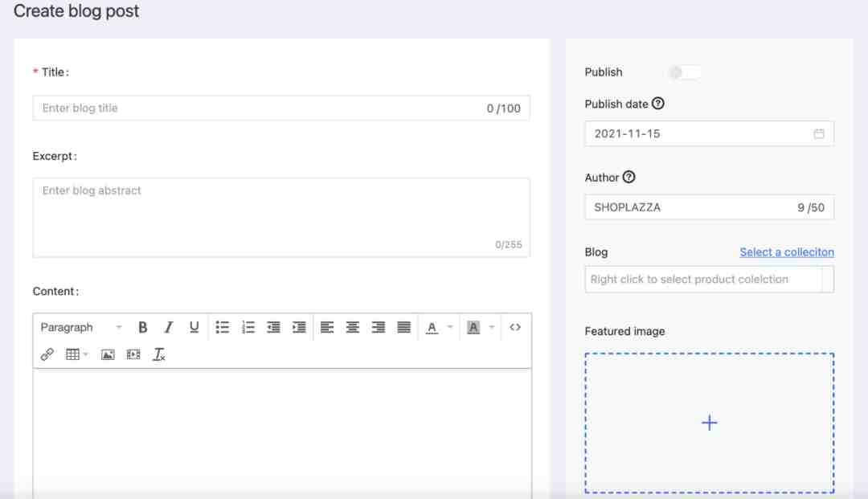
Task: Click the publish date field 2021-11-15
Action: tap(709, 134)
